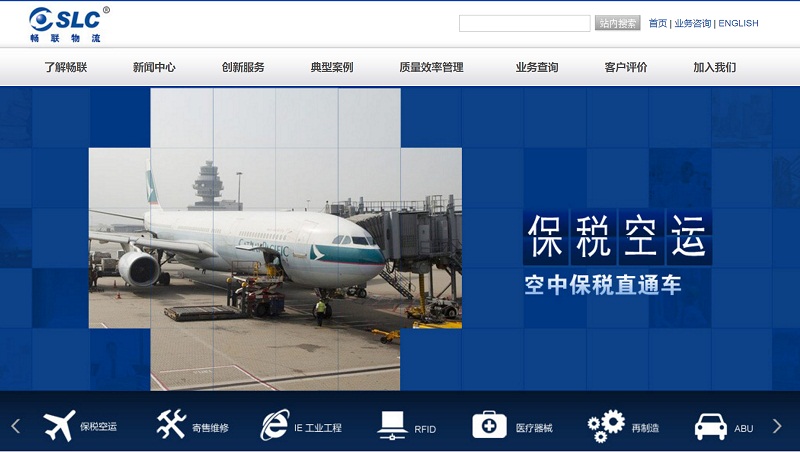Focus the site search text field
The height and width of the screenshot is (452, 800).
[524, 23]
